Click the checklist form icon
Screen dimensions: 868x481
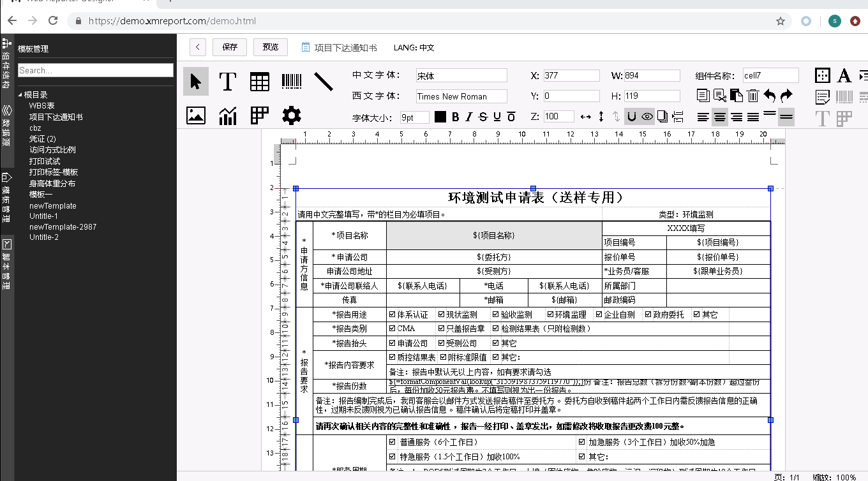pyautogui.click(x=823, y=98)
